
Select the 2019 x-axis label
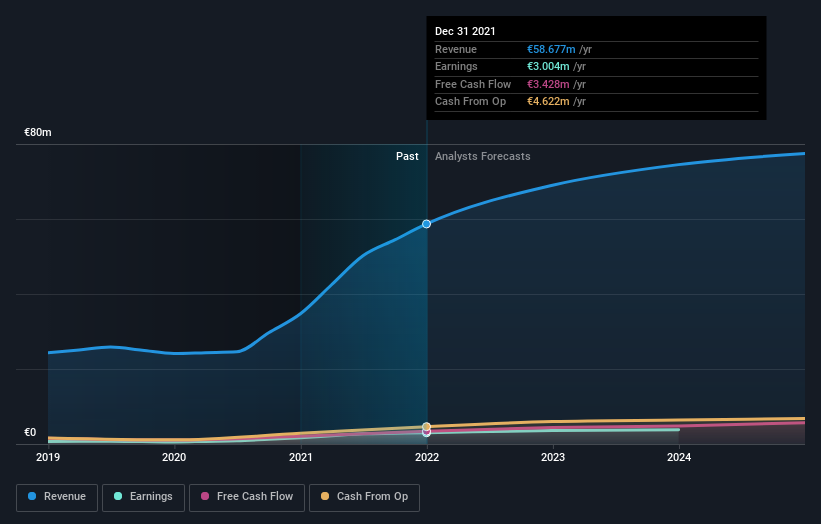pyautogui.click(x=48, y=458)
